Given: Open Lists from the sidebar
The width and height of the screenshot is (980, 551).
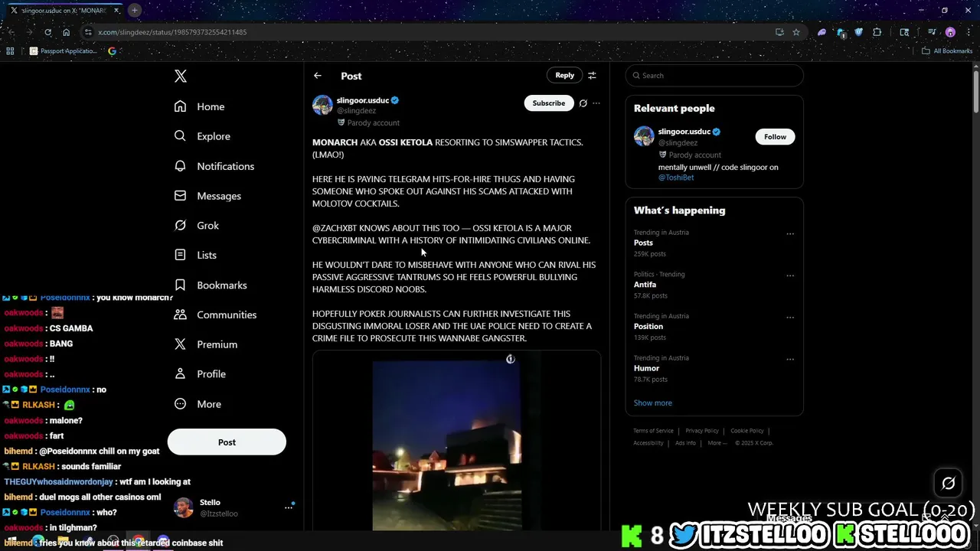Looking at the screenshot, I should tap(195, 255).
